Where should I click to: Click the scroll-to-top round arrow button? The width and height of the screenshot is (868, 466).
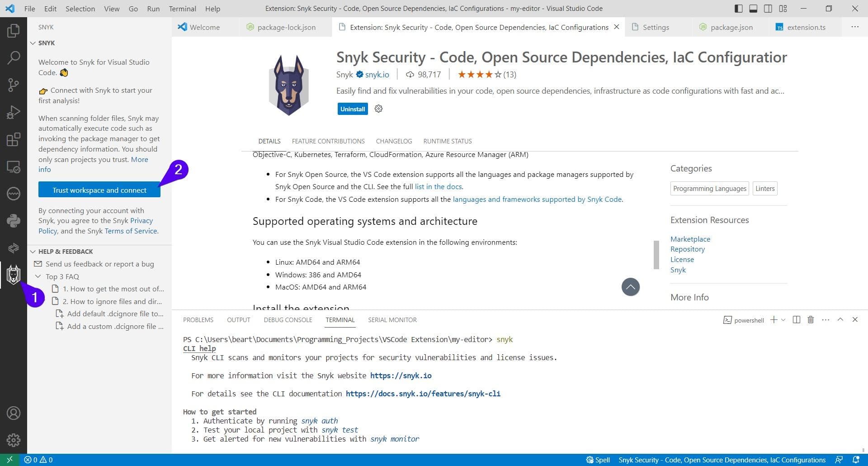(631, 287)
